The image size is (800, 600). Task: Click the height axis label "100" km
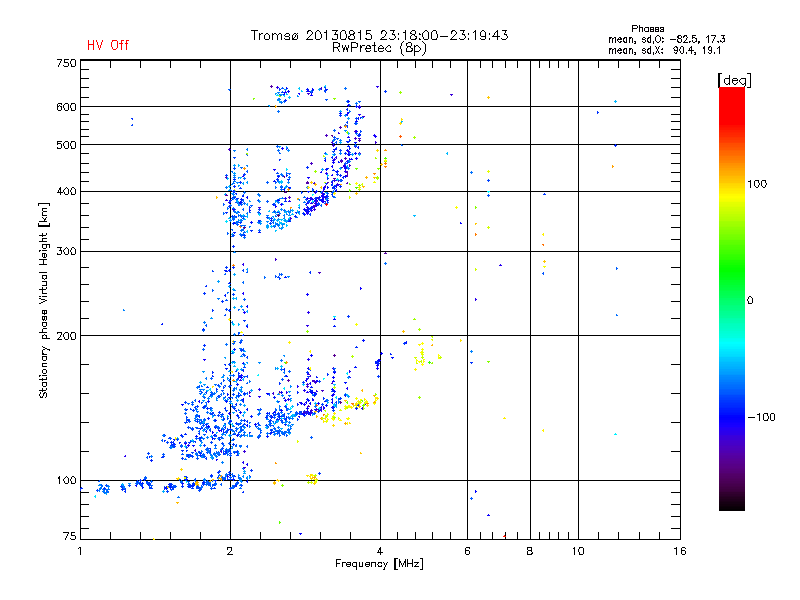point(66,481)
